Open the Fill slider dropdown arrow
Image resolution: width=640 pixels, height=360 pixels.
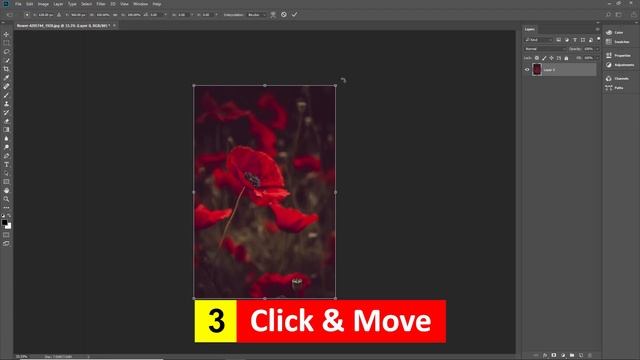597,58
